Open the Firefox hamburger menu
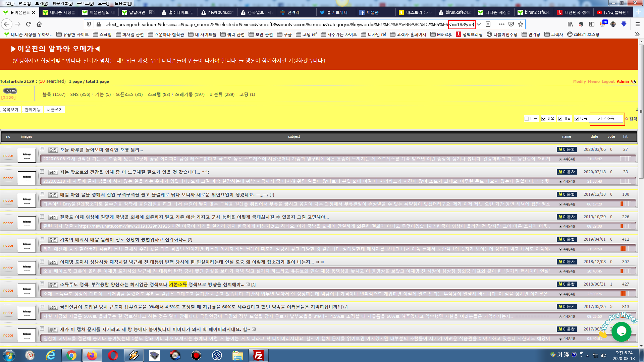The width and height of the screenshot is (644, 362). click(638, 24)
